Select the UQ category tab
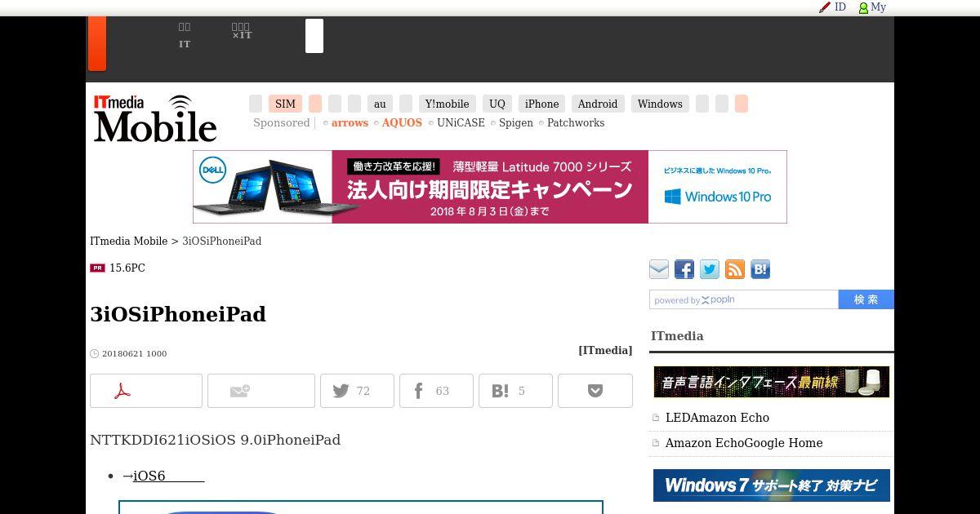This screenshot has height=514, width=980. (x=497, y=104)
